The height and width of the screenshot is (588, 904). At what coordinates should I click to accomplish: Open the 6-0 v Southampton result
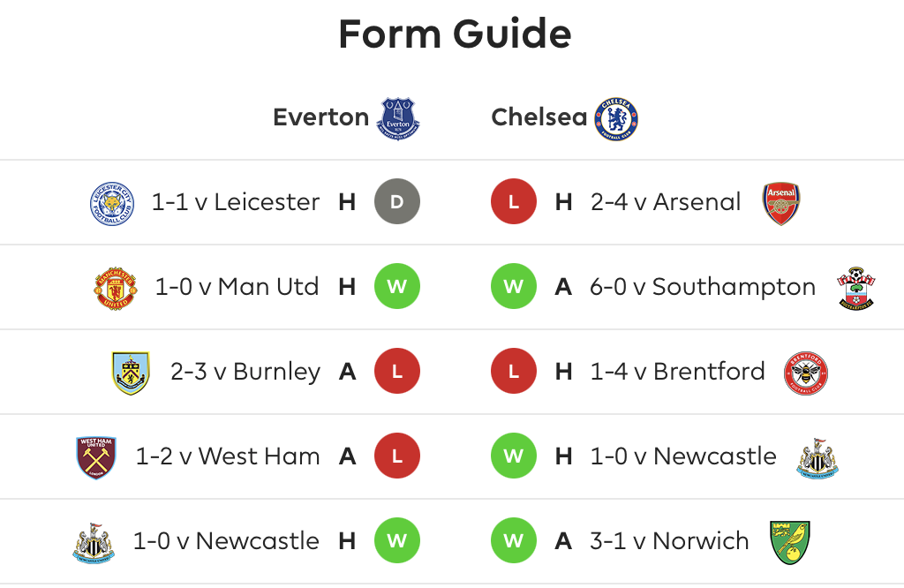(x=702, y=287)
